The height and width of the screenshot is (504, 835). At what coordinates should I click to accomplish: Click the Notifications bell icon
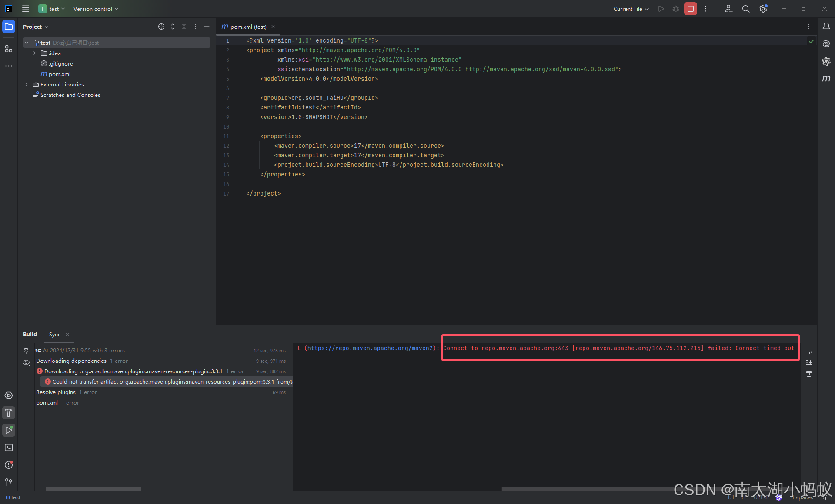coord(826,27)
